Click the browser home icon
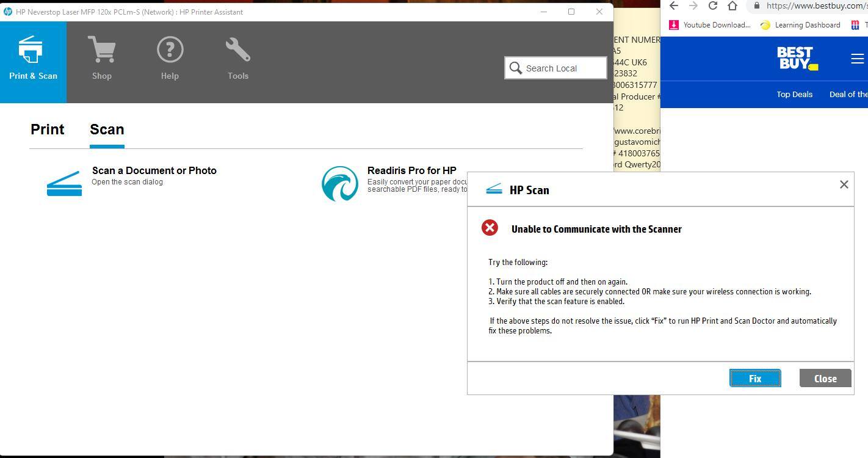868x458 pixels. [x=732, y=5]
